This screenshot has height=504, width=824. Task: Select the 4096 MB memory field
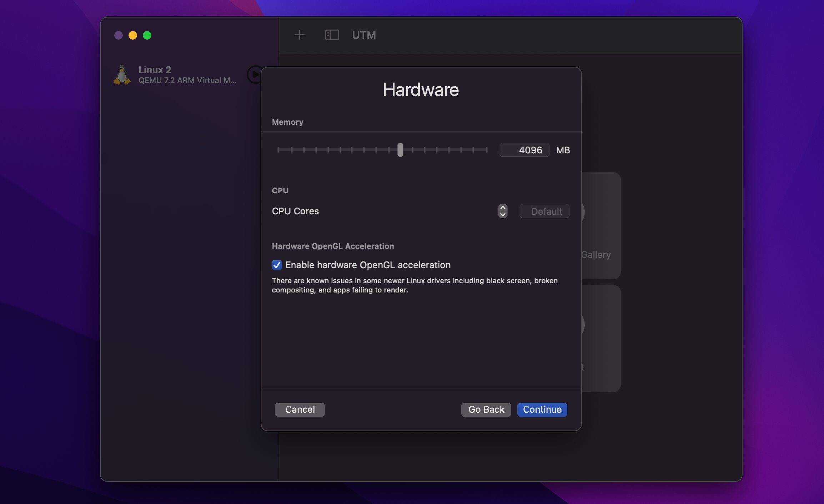pos(524,150)
